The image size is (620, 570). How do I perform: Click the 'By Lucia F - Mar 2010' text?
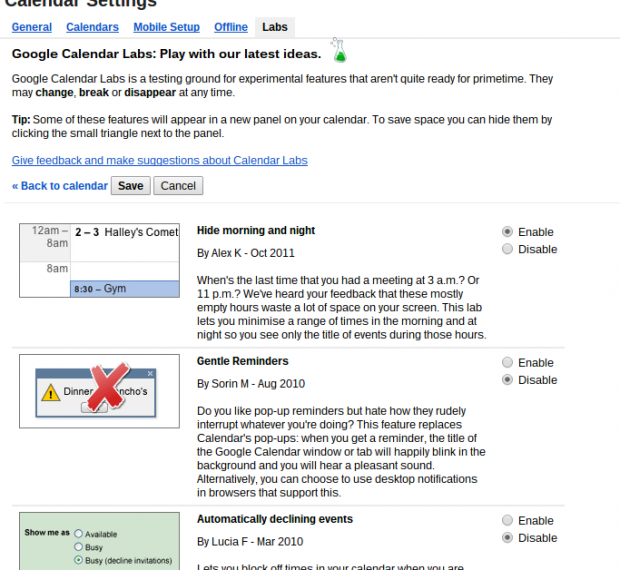click(250, 542)
